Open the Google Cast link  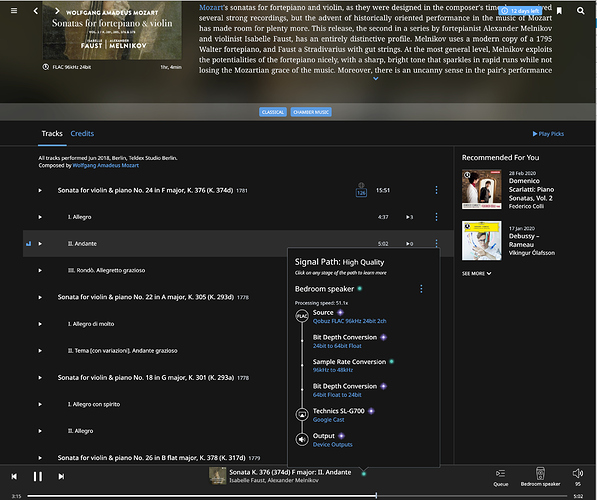(x=328, y=420)
